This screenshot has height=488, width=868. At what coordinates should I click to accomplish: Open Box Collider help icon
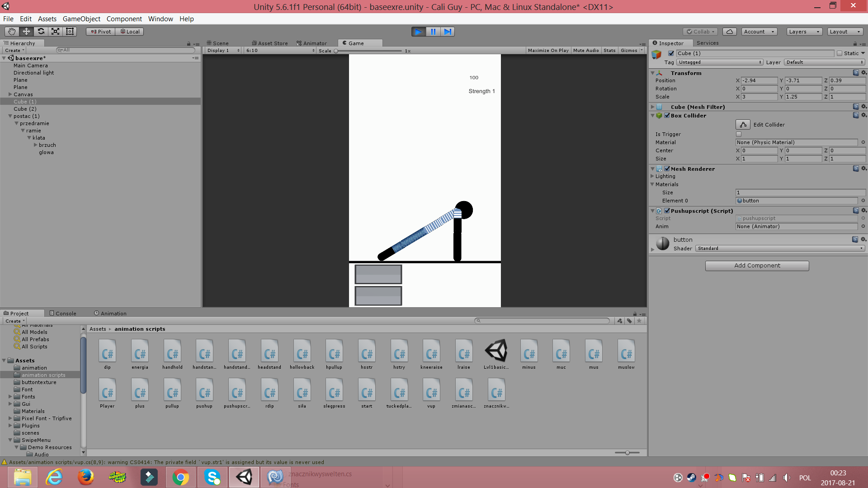pyautogui.click(x=856, y=115)
